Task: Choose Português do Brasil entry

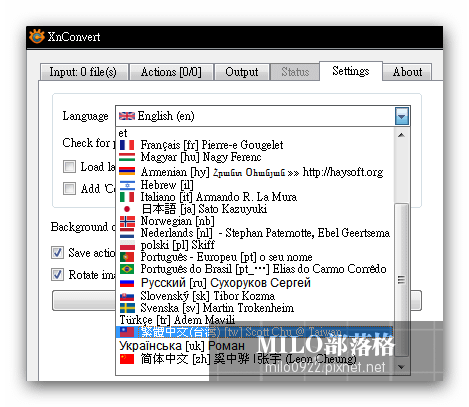Action: click(x=255, y=269)
